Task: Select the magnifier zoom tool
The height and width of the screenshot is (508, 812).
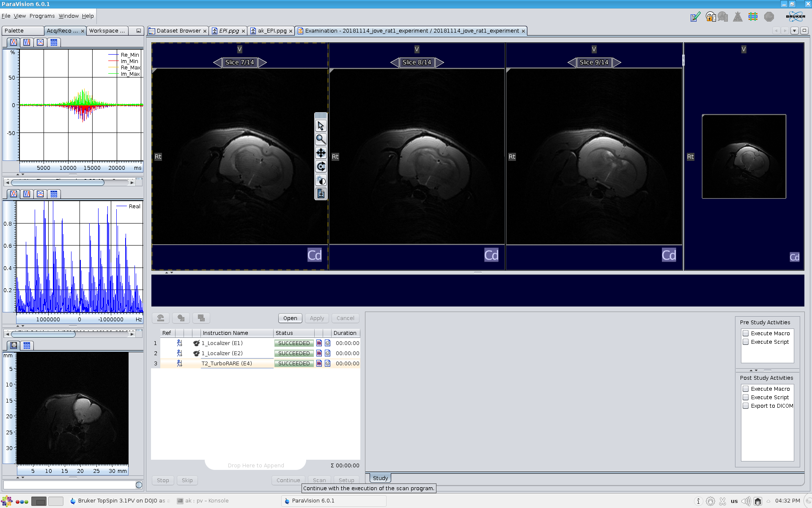Action: (321, 139)
